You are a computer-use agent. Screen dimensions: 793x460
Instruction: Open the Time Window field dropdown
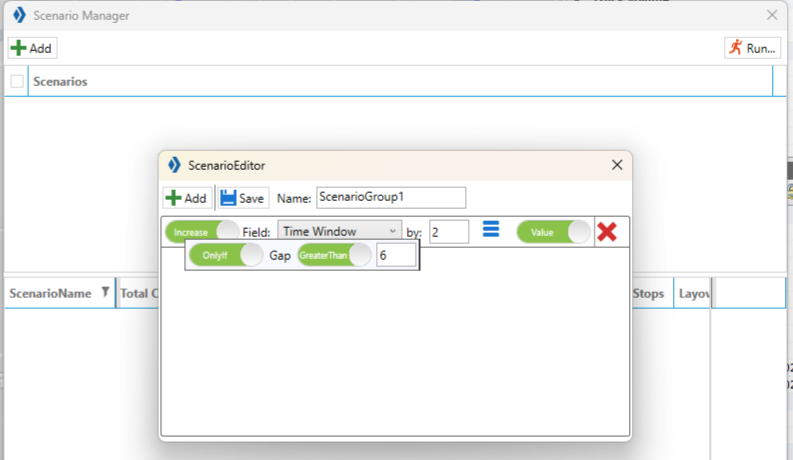coord(339,232)
